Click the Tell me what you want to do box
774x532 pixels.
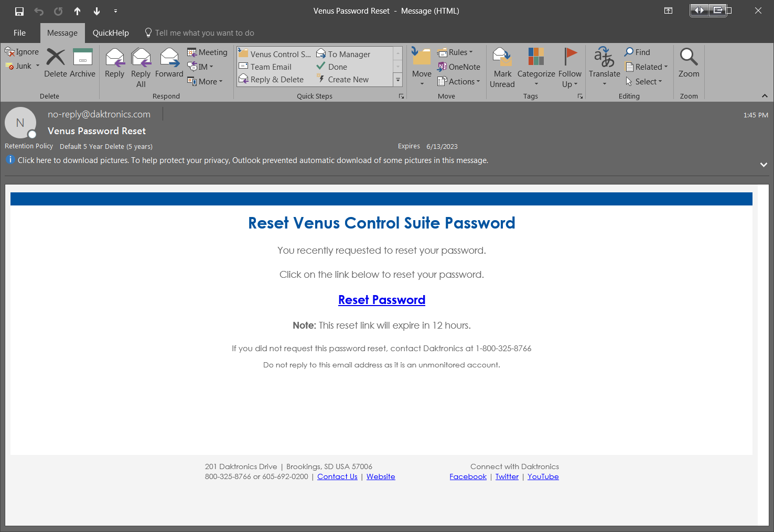(x=199, y=33)
